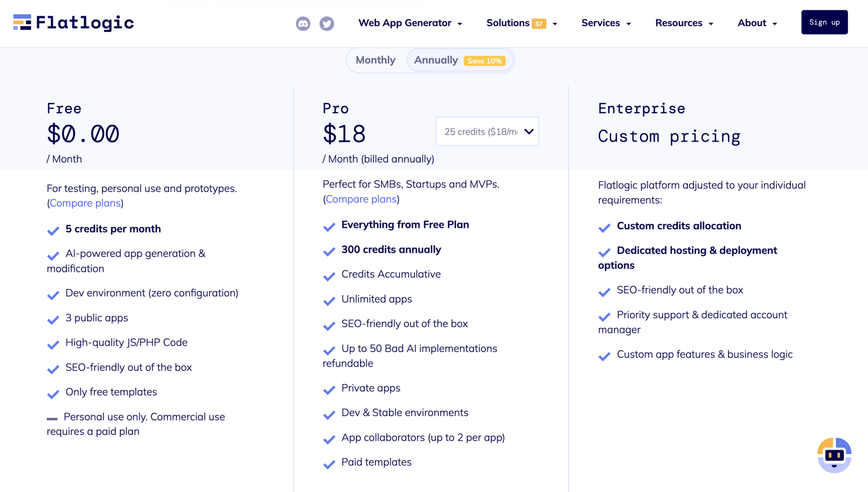This screenshot has height=492, width=868.
Task: Click the '3 public apps' feature text
Action: click(x=97, y=318)
